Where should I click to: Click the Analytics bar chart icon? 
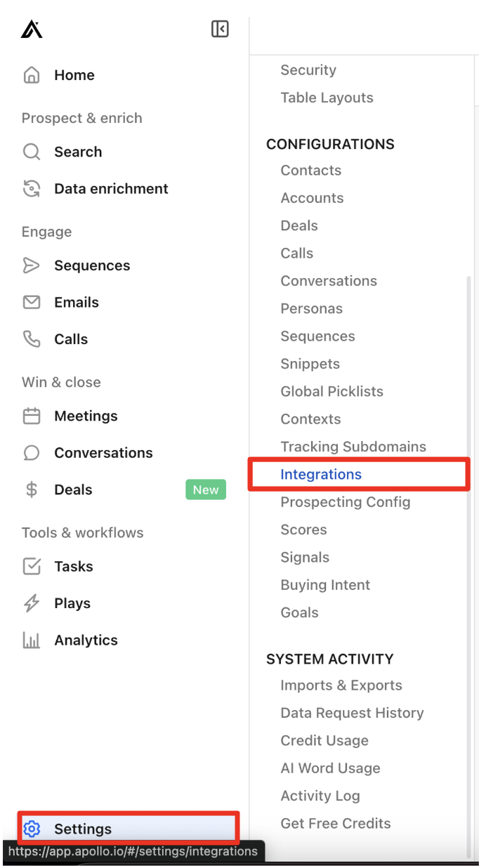click(x=32, y=640)
